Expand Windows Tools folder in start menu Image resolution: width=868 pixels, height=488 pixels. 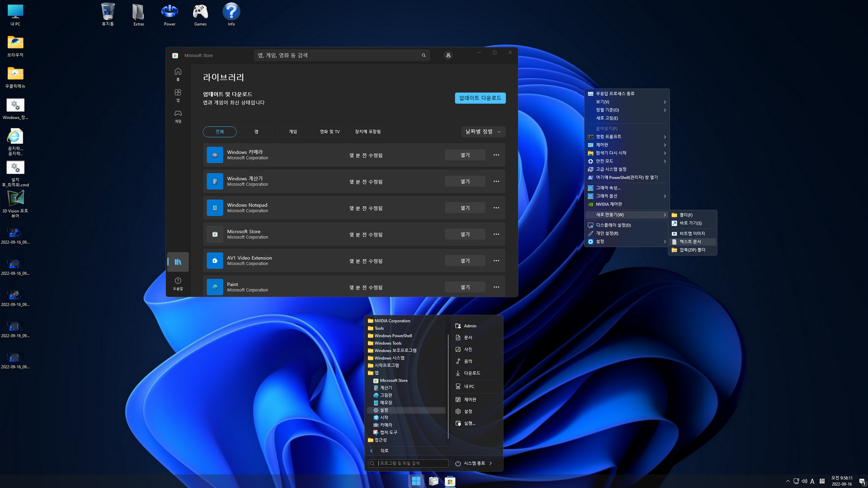385,343
